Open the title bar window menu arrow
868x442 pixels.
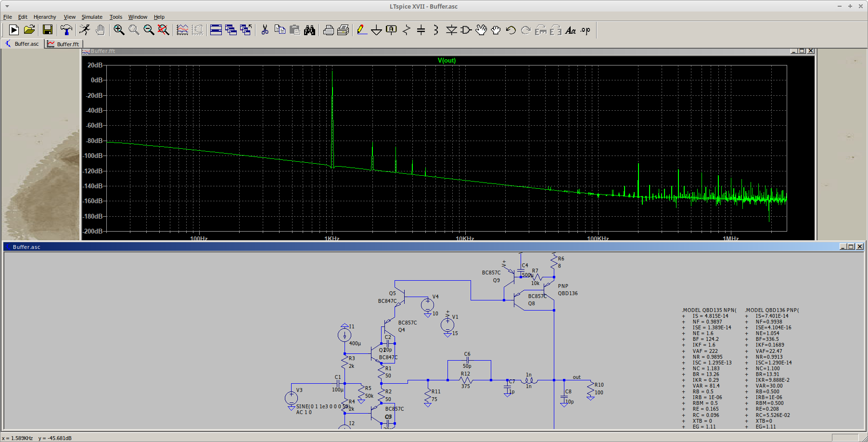tap(7, 6)
